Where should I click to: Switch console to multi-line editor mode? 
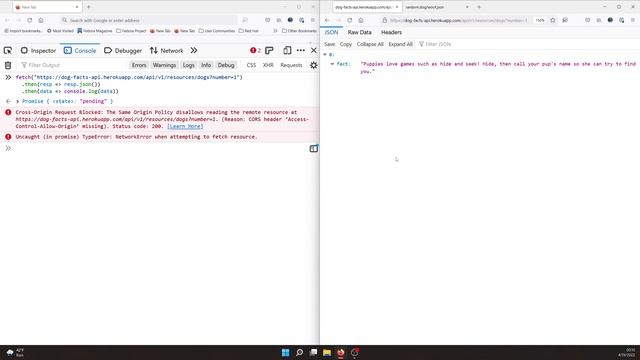pos(313,149)
